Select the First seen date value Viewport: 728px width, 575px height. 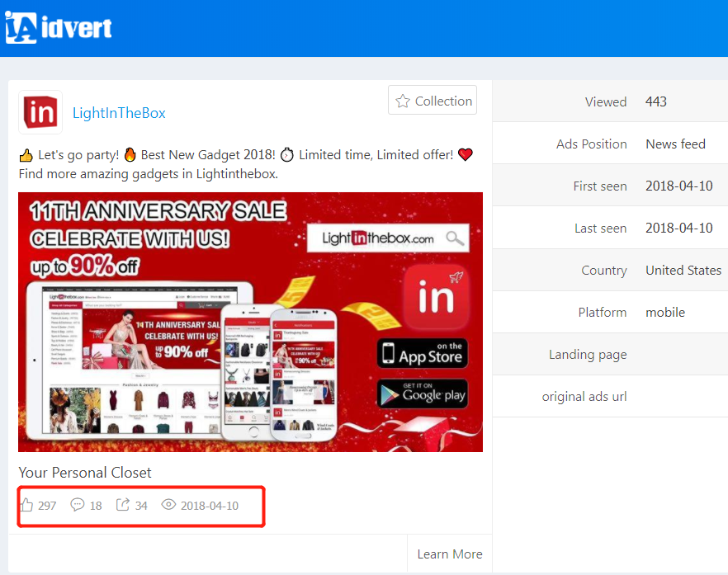tap(678, 186)
